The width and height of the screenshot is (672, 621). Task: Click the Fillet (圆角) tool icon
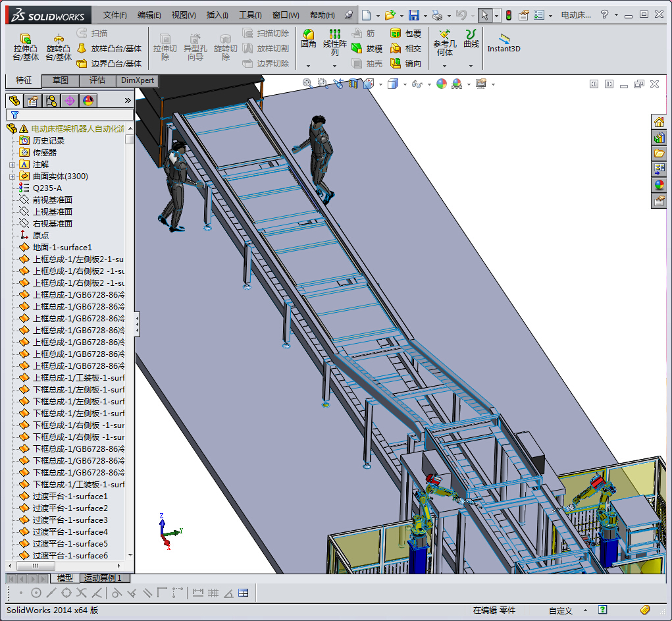(308, 38)
